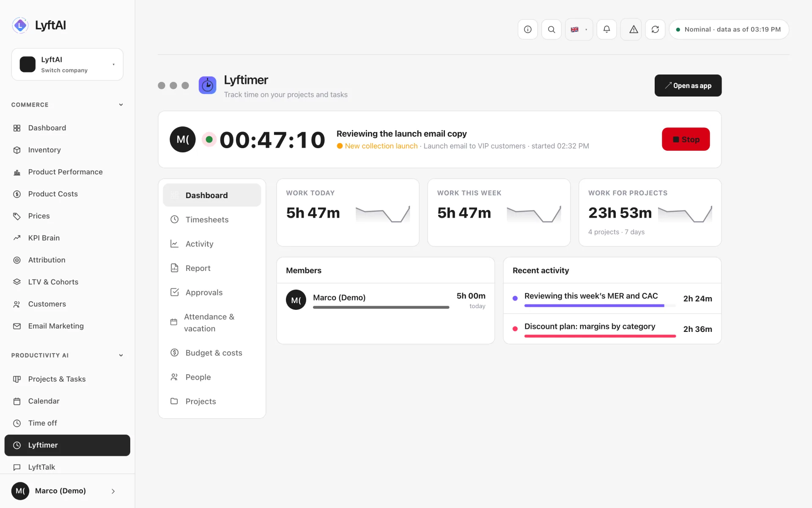Click the Projects folder icon

(x=174, y=401)
